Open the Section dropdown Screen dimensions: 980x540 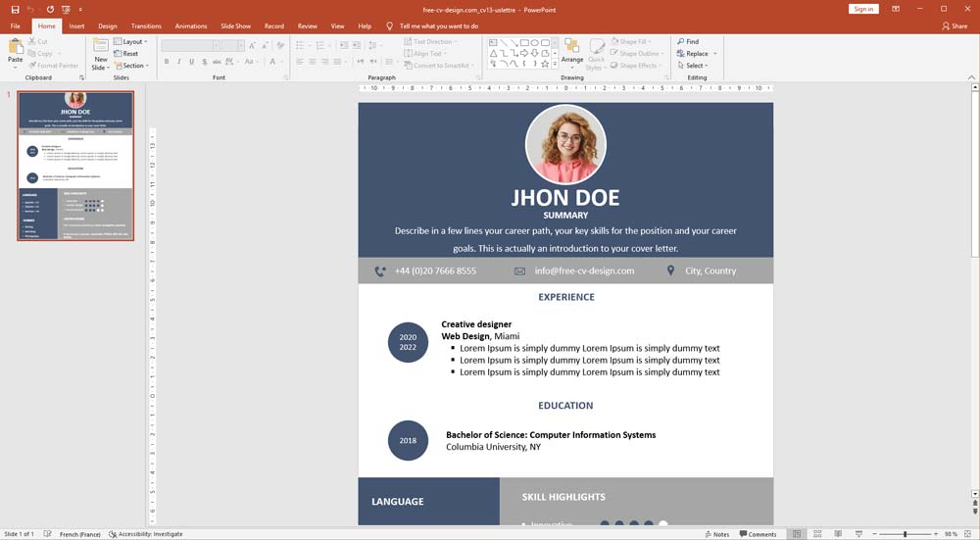(131, 65)
